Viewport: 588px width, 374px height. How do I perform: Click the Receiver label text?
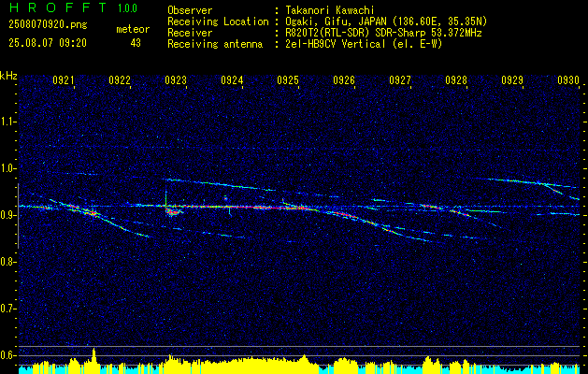190,33
